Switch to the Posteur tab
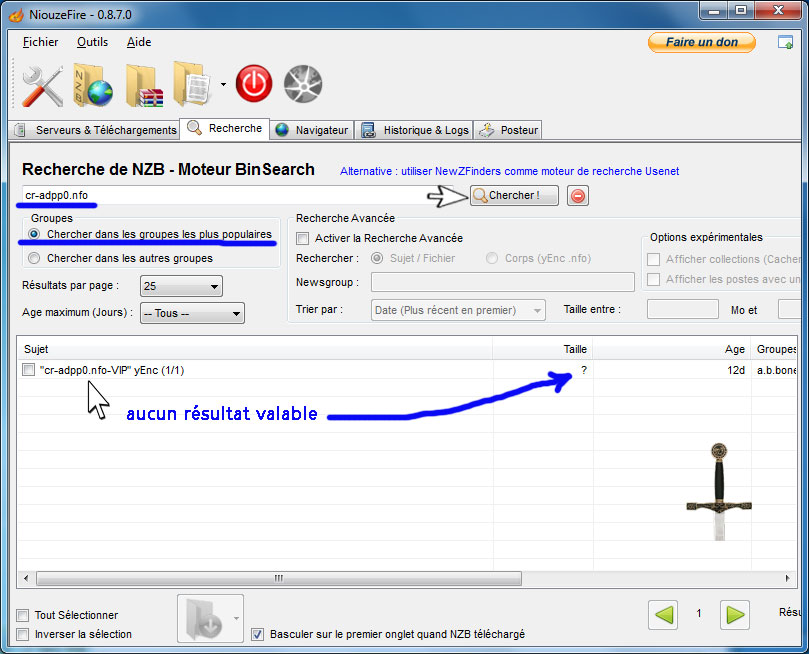 coord(508,130)
